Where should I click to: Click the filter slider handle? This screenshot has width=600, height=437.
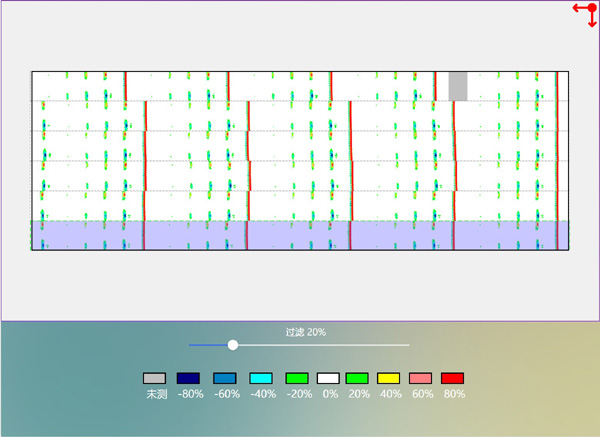point(233,345)
